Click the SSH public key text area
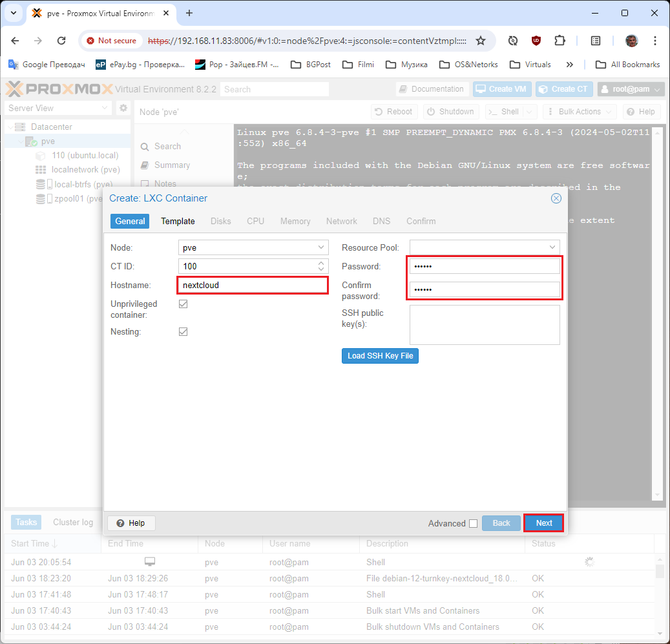Image resolution: width=670 pixels, height=644 pixels. pos(485,325)
